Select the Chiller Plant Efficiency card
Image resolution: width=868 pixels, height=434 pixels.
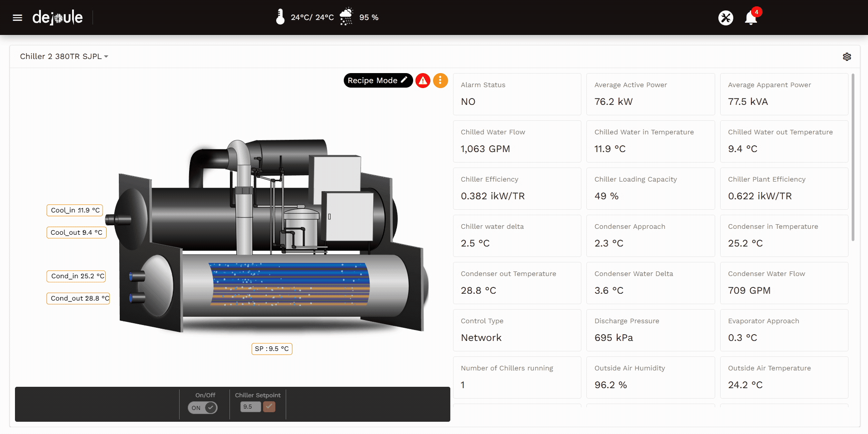pos(784,188)
